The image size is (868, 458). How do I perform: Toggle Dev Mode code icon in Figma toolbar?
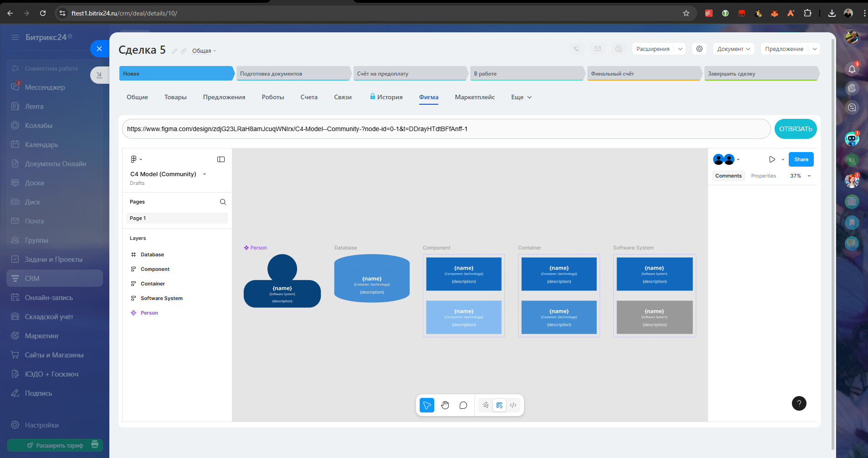point(513,405)
